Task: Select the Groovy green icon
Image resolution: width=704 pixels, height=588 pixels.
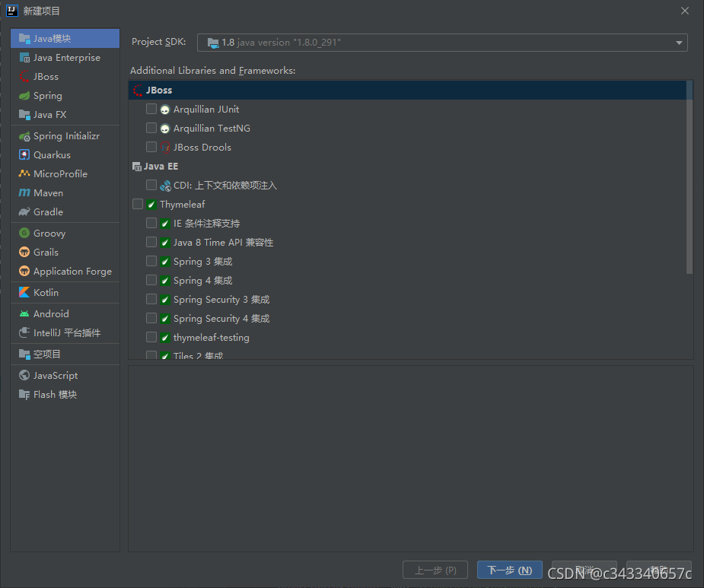Action: 24,233
